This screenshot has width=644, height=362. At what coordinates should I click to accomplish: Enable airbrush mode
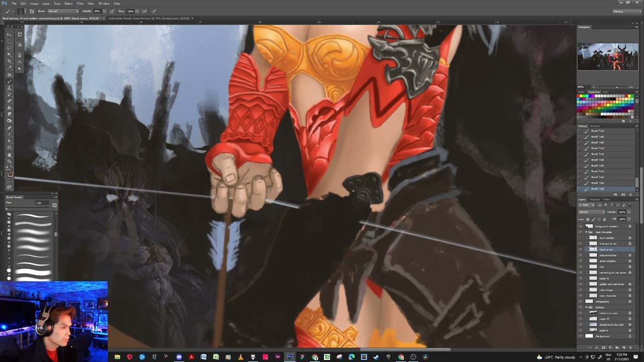144,11
